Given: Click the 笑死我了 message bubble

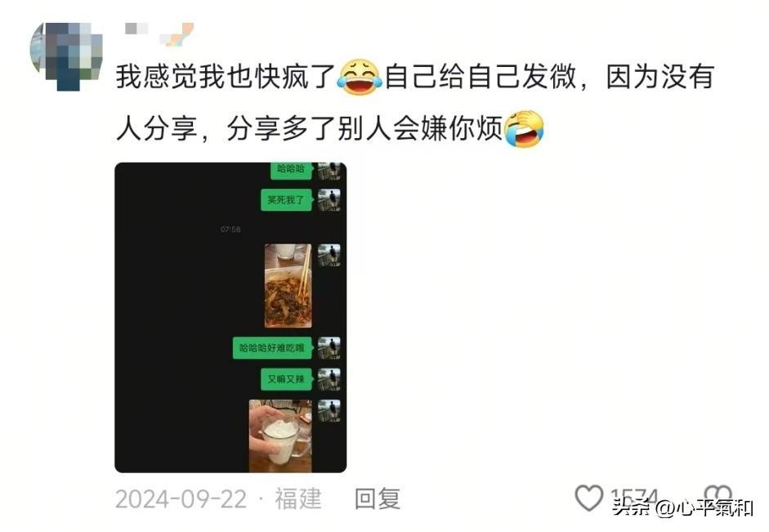Looking at the screenshot, I should (x=286, y=199).
